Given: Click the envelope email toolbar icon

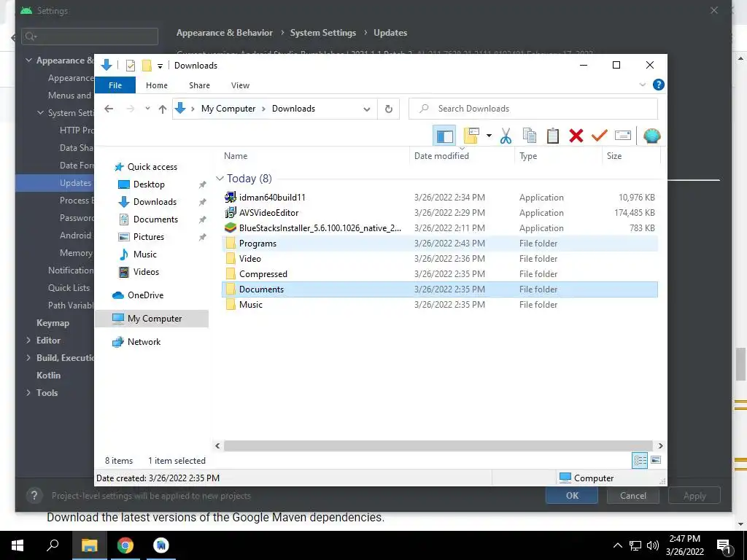Looking at the screenshot, I should 623,136.
